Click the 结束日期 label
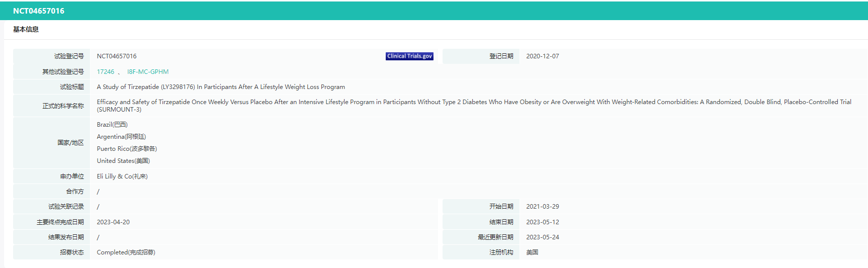 [x=501, y=222]
